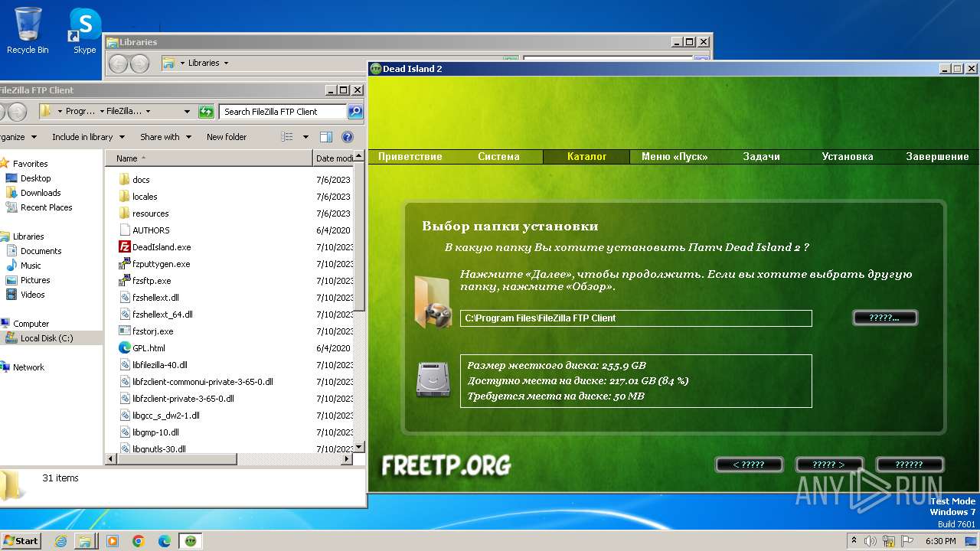Switch to the Завершение installer tab
980x551 pixels.
coord(937,157)
